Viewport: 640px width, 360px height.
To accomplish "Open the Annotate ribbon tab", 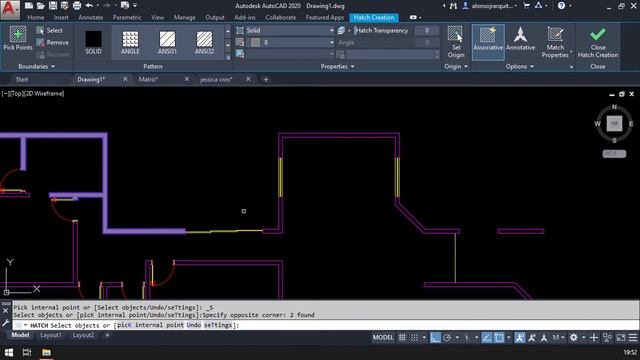I will pos(91,18).
